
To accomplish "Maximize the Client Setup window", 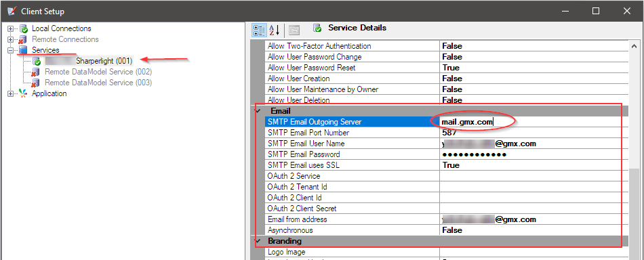I will click(596, 12).
